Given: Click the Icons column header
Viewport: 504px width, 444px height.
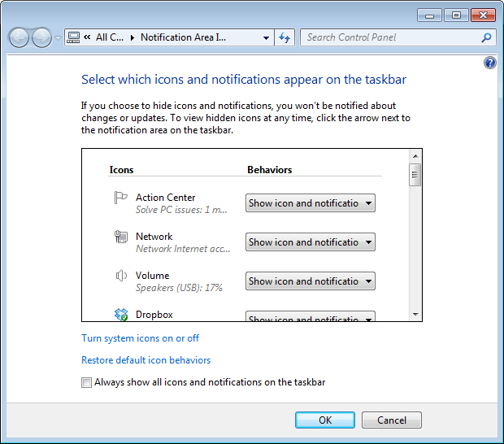Looking at the screenshot, I should click(x=121, y=170).
